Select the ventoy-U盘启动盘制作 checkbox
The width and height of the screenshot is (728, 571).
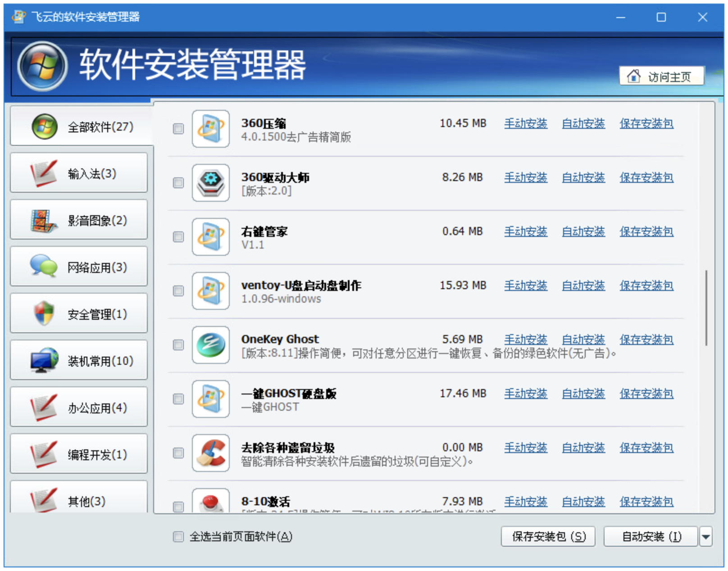tap(178, 291)
